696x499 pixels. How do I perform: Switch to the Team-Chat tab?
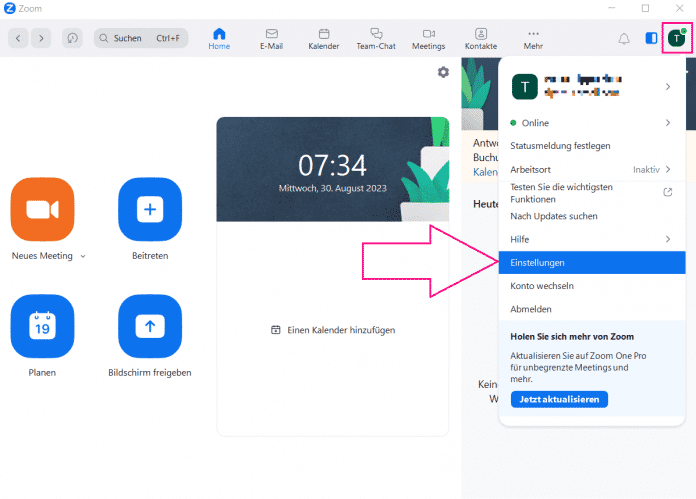(x=376, y=38)
